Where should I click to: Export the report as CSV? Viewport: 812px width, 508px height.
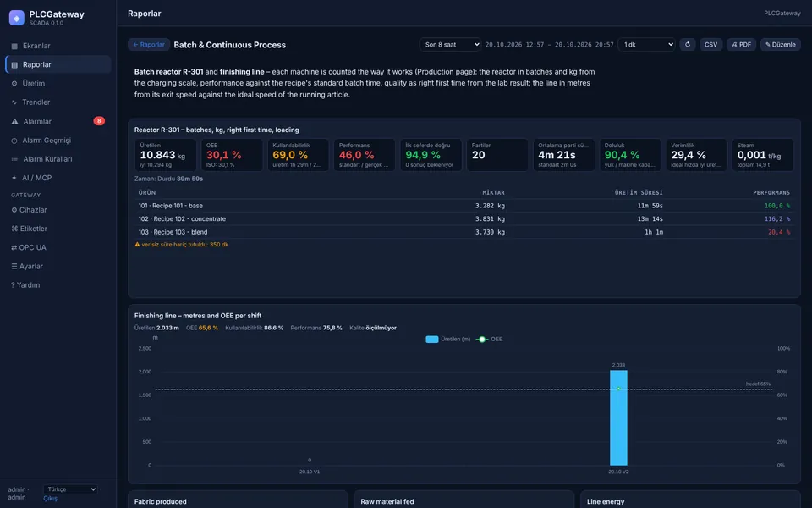click(x=711, y=45)
